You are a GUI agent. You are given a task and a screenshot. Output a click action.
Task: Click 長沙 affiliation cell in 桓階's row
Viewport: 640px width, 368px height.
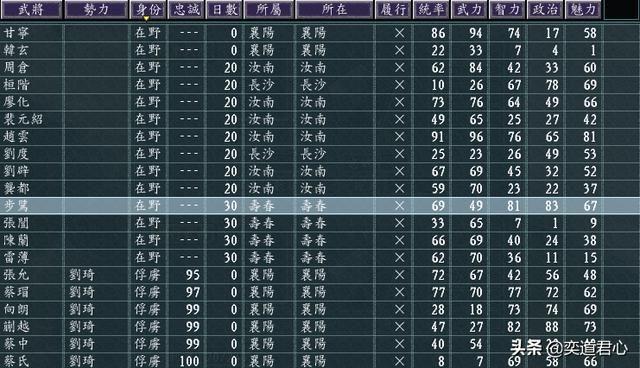click(x=262, y=85)
